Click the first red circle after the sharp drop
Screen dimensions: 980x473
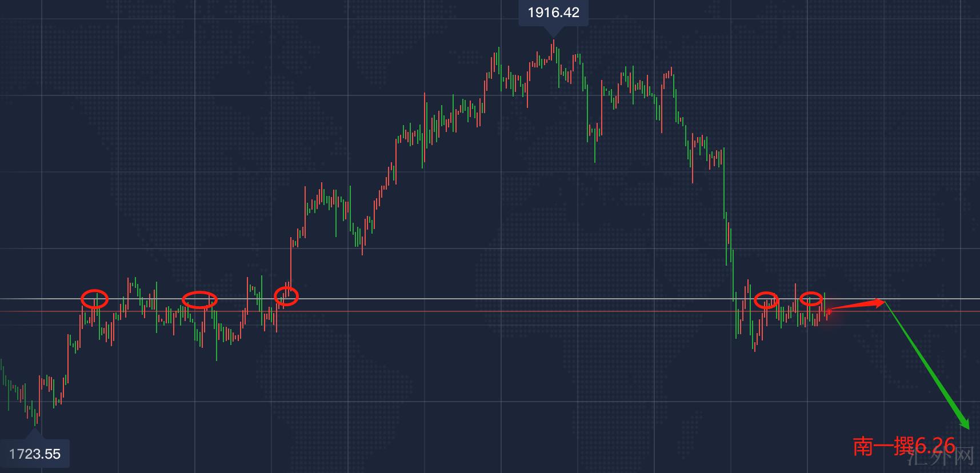tap(766, 300)
